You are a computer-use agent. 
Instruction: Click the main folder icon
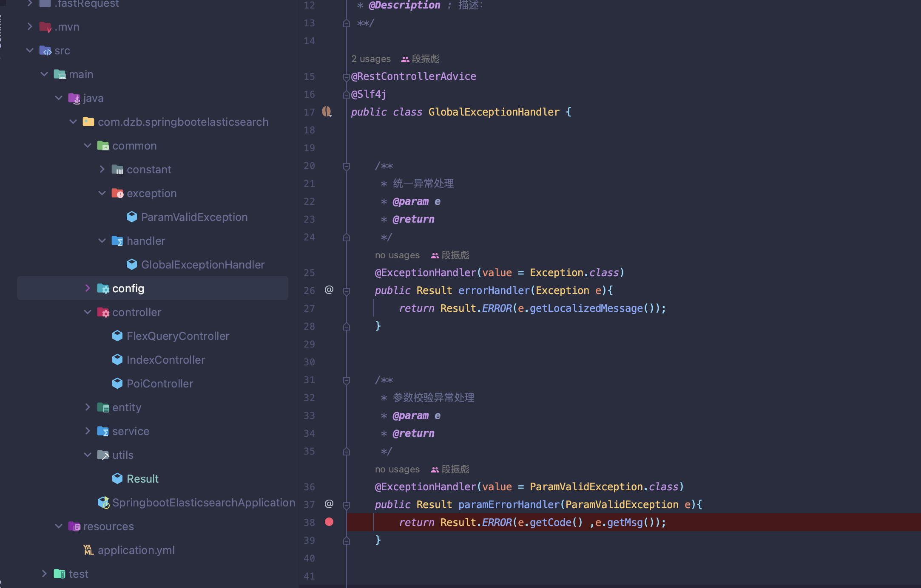pyautogui.click(x=60, y=74)
